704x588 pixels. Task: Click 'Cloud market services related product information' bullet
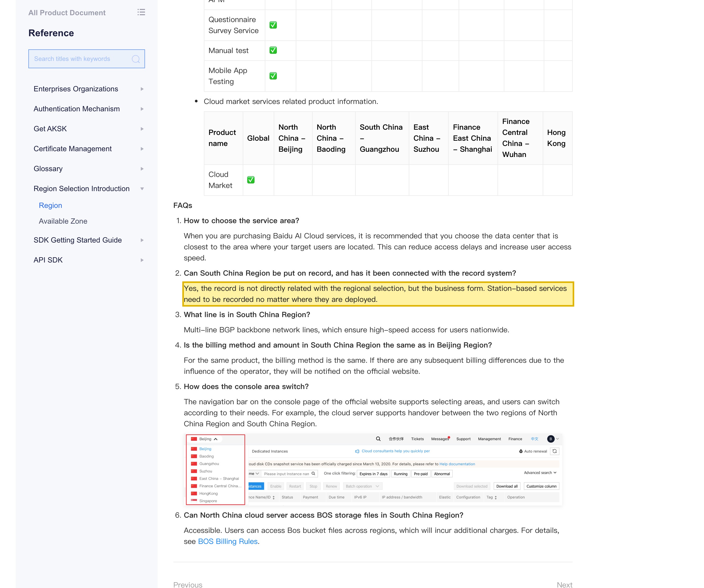click(x=291, y=102)
